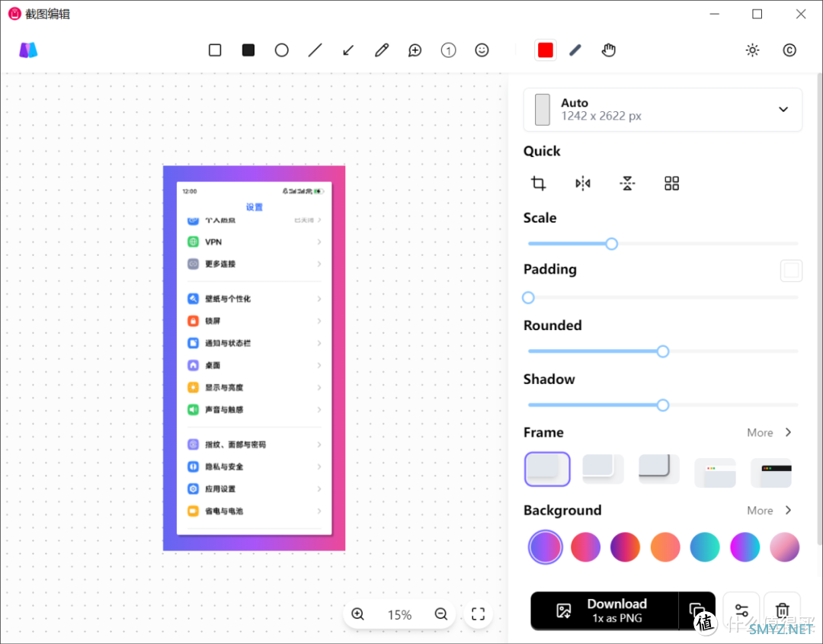Click the screenshot preview on canvas

(x=254, y=358)
